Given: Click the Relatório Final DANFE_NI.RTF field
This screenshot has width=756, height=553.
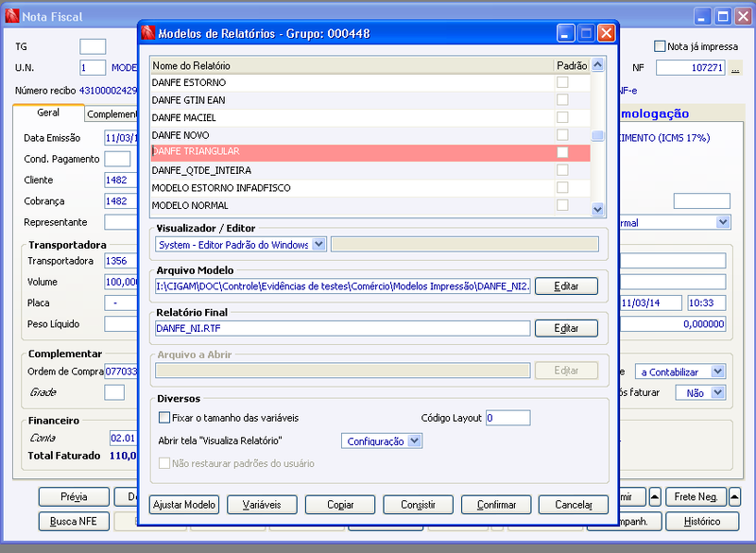Looking at the screenshot, I should (x=343, y=328).
